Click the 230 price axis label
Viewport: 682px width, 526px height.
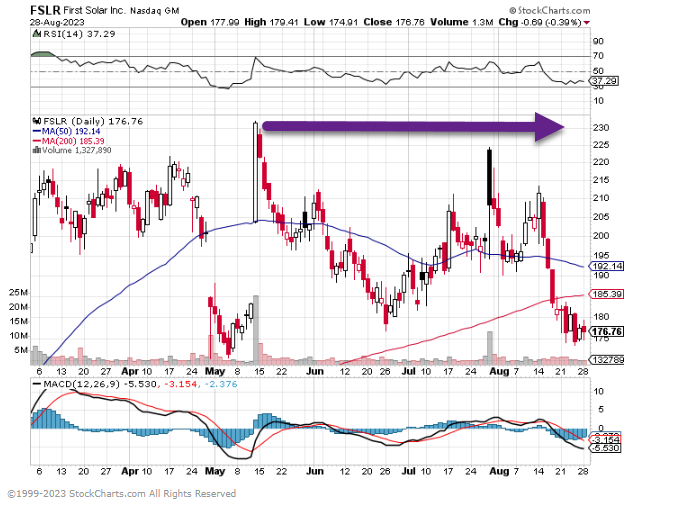click(601, 128)
